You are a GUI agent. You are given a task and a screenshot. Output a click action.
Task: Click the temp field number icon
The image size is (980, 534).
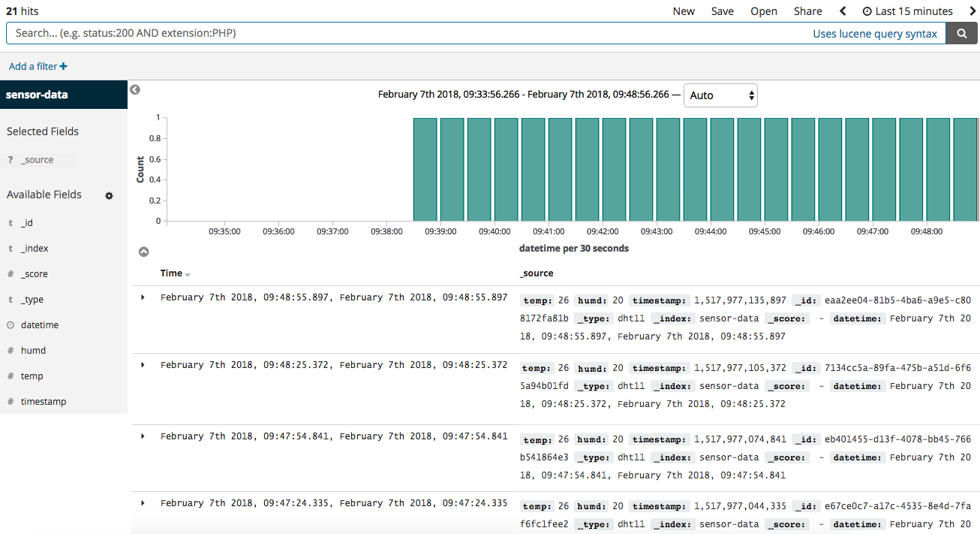(x=10, y=376)
